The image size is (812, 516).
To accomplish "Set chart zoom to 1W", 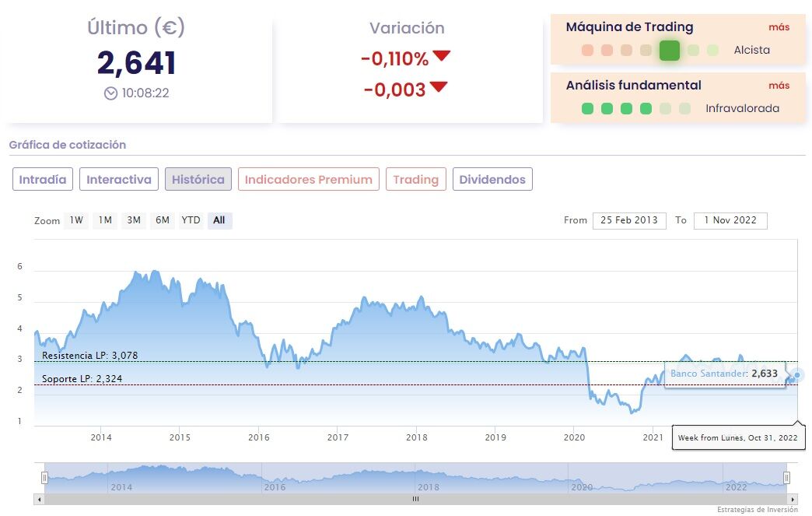I will coord(76,220).
